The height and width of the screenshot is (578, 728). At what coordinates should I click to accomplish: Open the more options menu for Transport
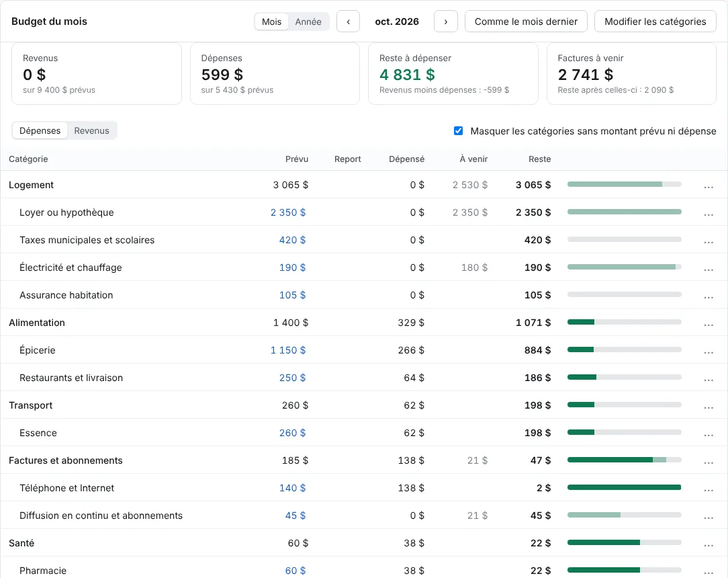point(709,406)
